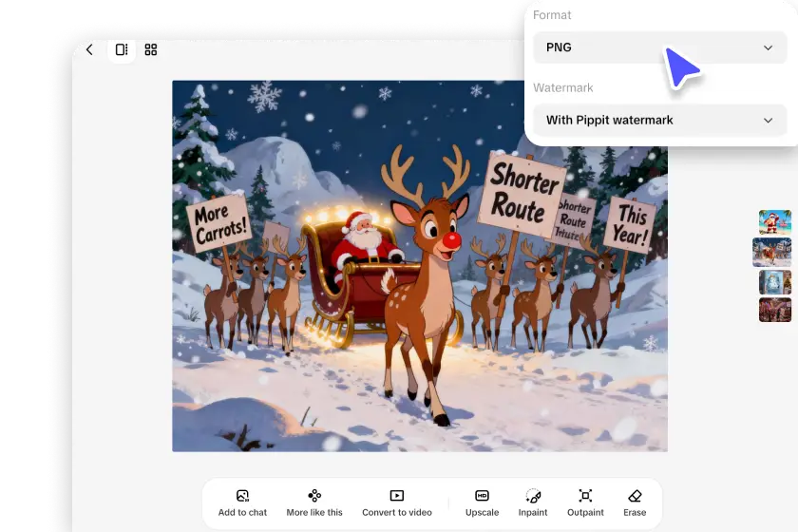Viewport: 798px width, 532px height.
Task: Select the snowman thumbnail
Action: (775, 282)
